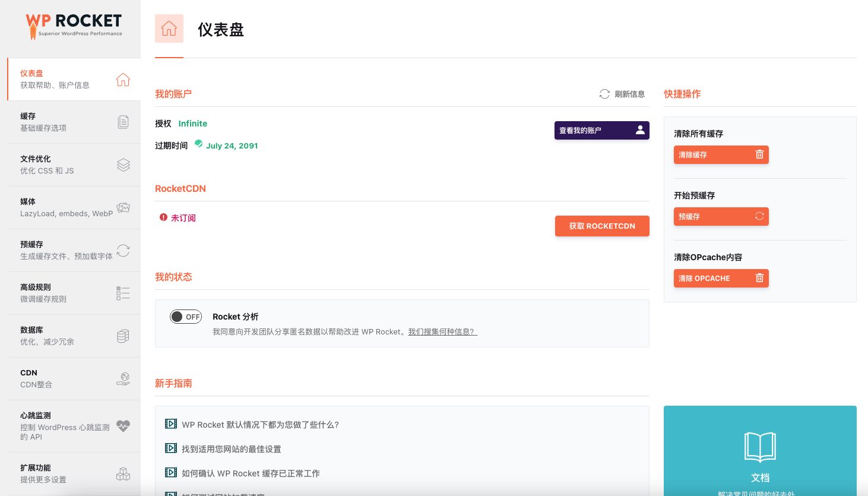Click the trash icon on the 清除缓存 button
The width and height of the screenshot is (868, 496).
click(x=759, y=154)
